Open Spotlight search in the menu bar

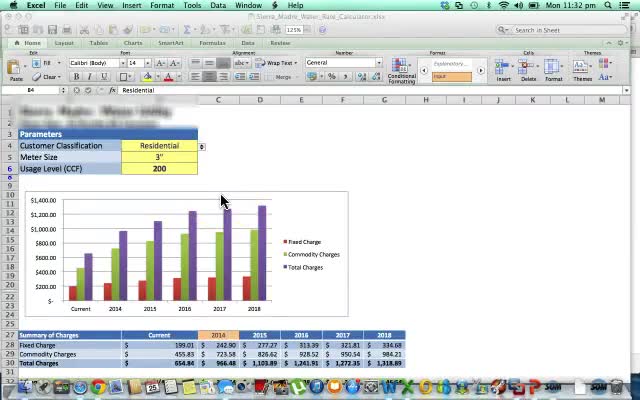click(x=608, y=5)
